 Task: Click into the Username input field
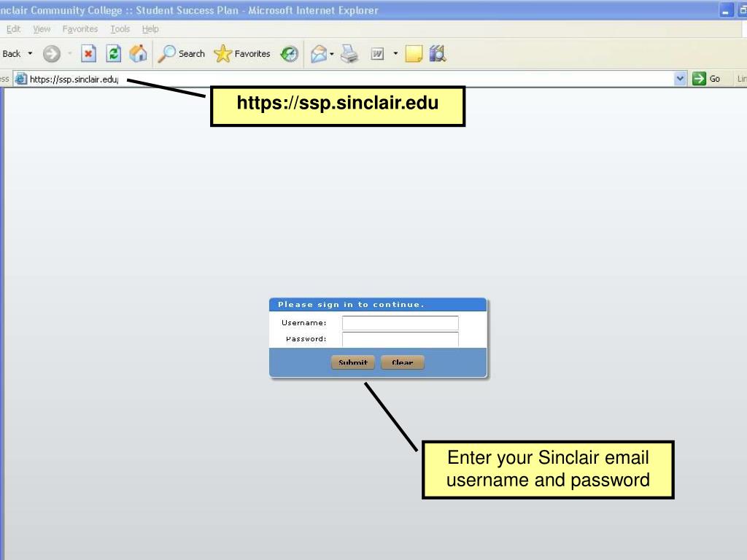coord(400,323)
